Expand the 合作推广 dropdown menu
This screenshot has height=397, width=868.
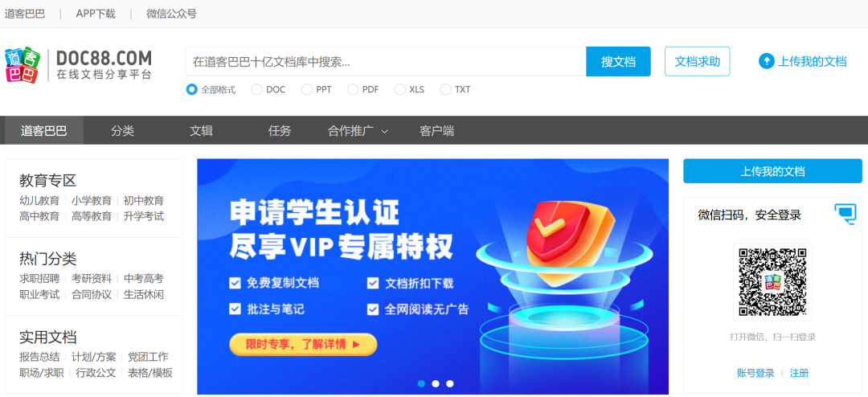(x=358, y=131)
